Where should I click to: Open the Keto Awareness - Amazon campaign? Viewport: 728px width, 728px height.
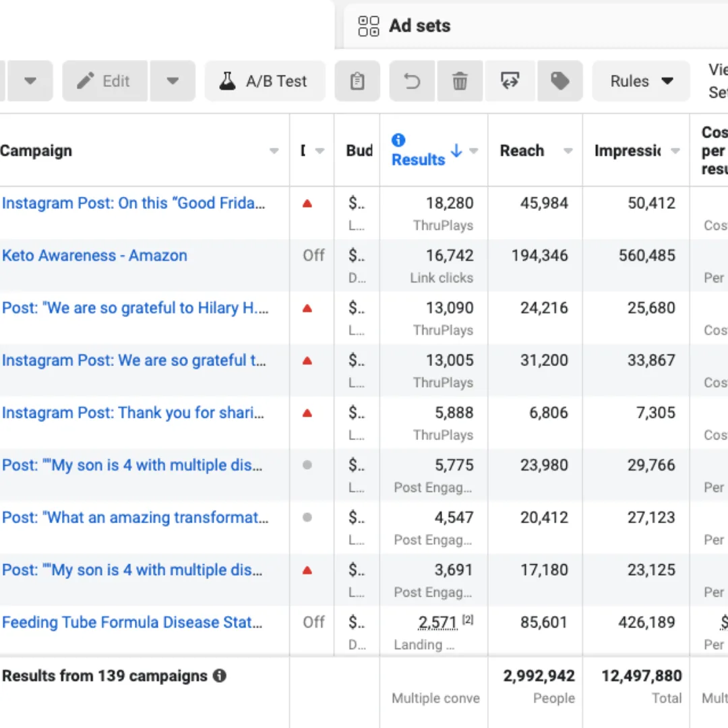(94, 255)
